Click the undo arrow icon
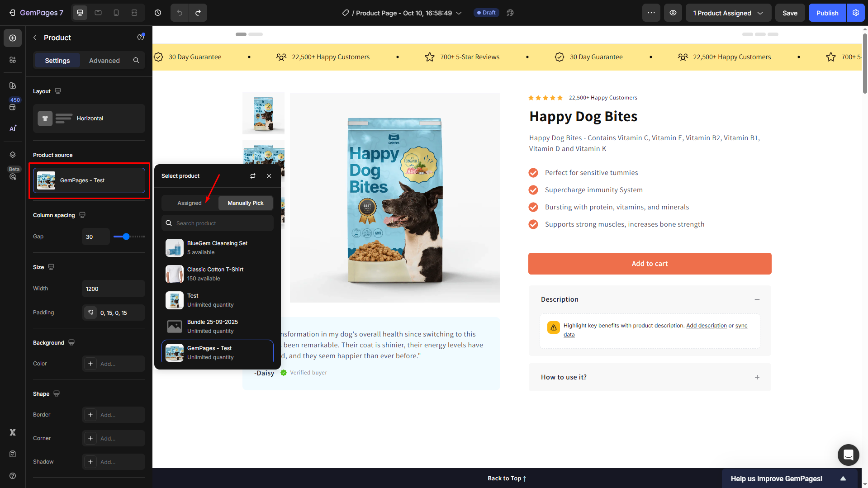 180,13
